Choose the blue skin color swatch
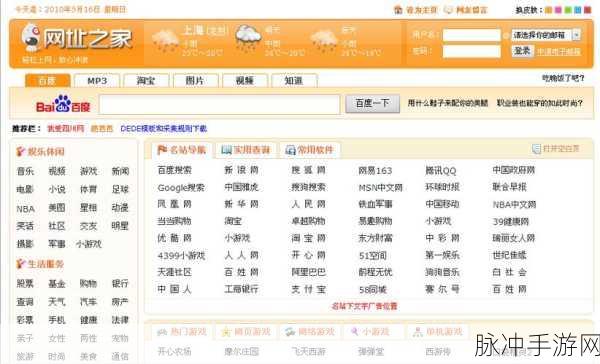The image size is (600, 364). 578,10
